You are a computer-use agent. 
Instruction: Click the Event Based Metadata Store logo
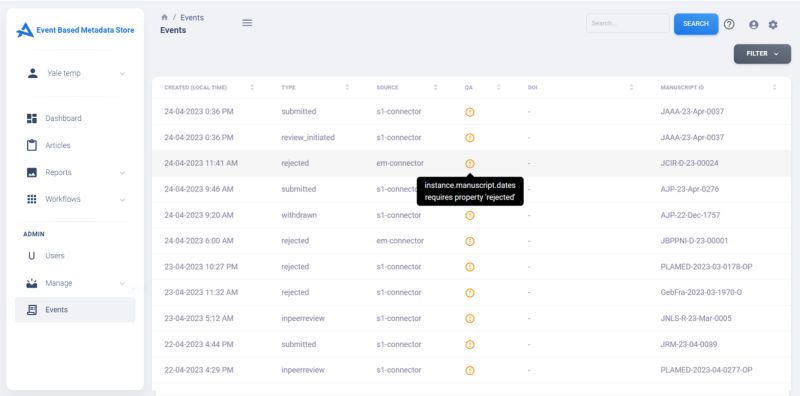(x=75, y=30)
